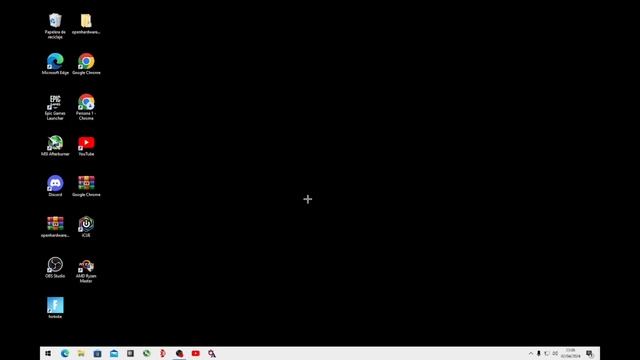640x360 pixels.
Task: Select the iCUE desktop shortcut
Action: [86, 227]
